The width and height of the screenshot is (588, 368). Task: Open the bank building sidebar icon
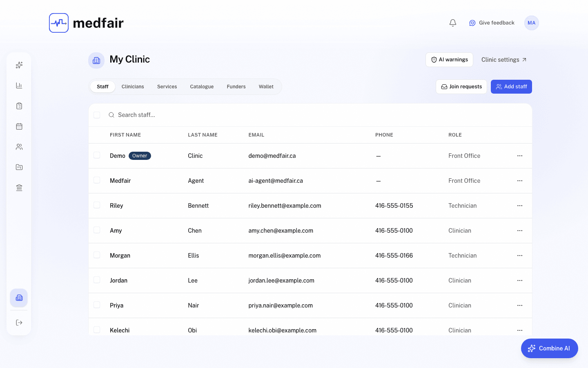[19, 188]
